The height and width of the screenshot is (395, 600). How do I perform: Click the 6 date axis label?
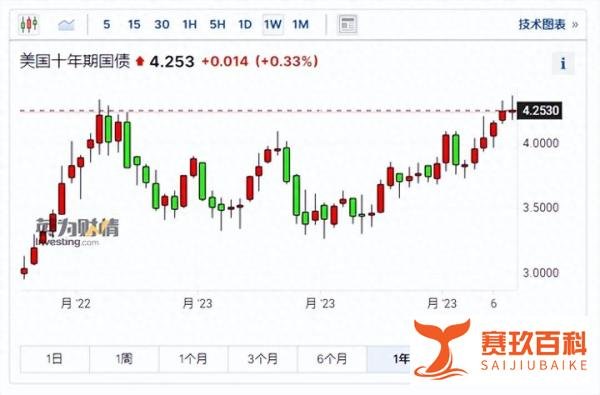pos(494,304)
